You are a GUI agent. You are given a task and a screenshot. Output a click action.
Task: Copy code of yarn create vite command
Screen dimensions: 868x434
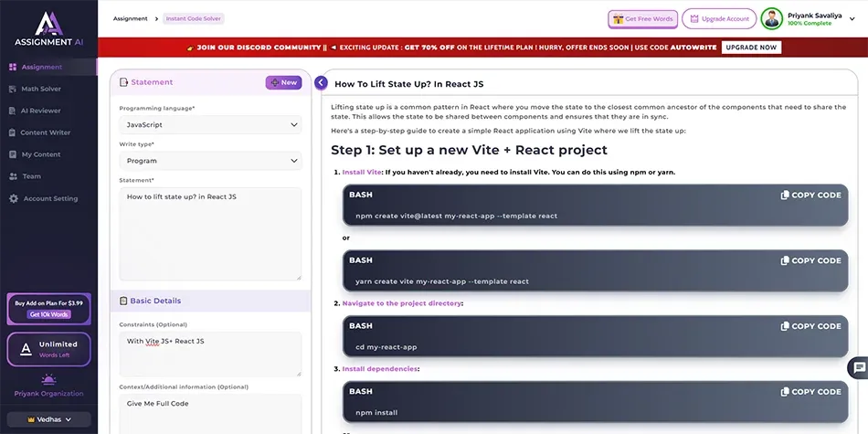(x=810, y=260)
